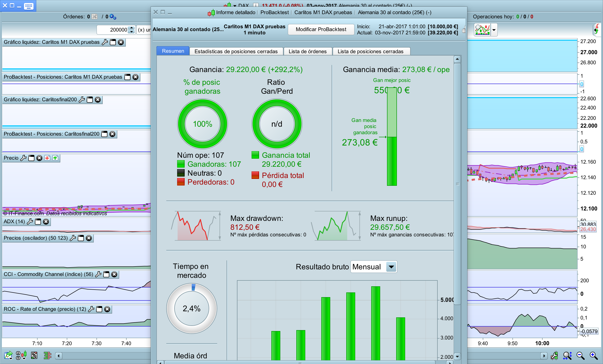This screenshot has height=364, width=603.
Task: Click the add indicator/trading system chart icon
Action: point(482,30)
